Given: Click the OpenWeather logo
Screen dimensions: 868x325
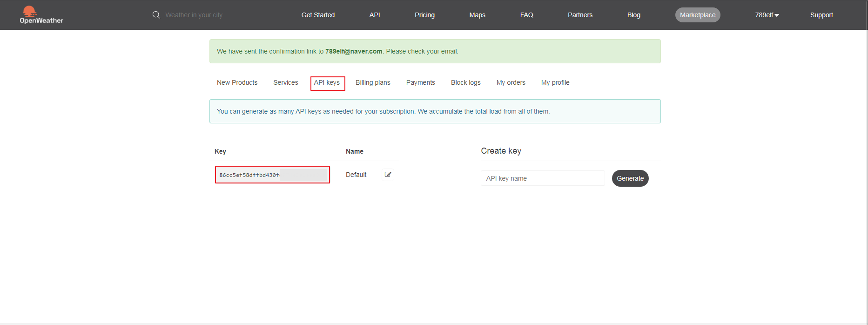Looking at the screenshot, I should pos(41,15).
